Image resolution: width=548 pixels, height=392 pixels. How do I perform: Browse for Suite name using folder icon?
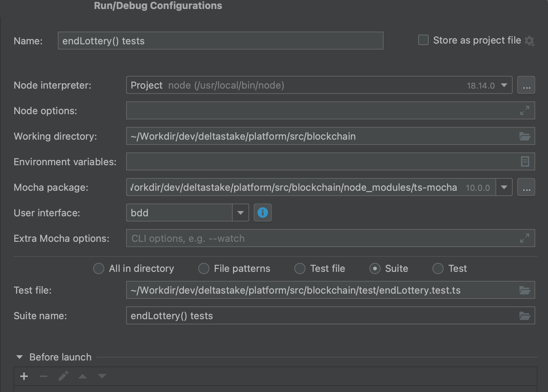coord(525,315)
